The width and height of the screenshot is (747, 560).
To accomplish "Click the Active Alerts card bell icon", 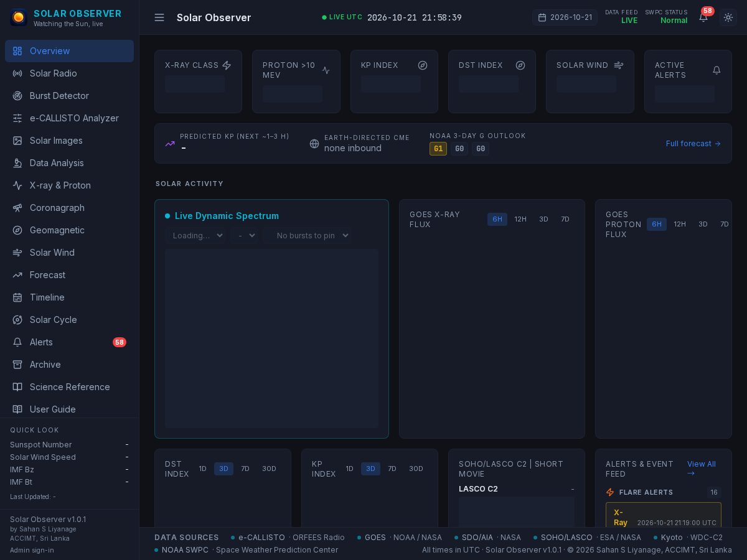I will pyautogui.click(x=716, y=70).
